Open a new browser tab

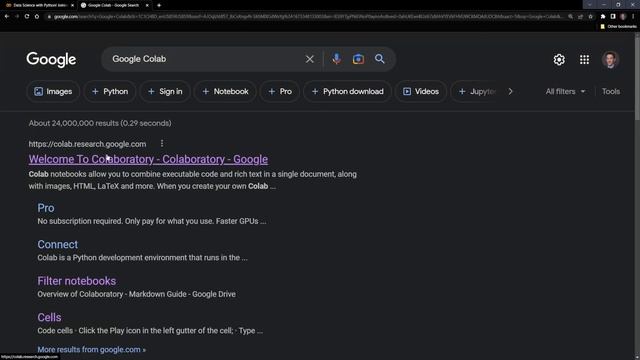click(159, 5)
